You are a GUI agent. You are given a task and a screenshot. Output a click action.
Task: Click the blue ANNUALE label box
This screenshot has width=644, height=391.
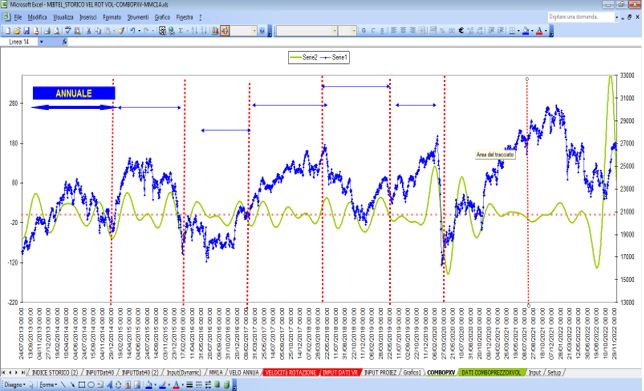tap(74, 93)
